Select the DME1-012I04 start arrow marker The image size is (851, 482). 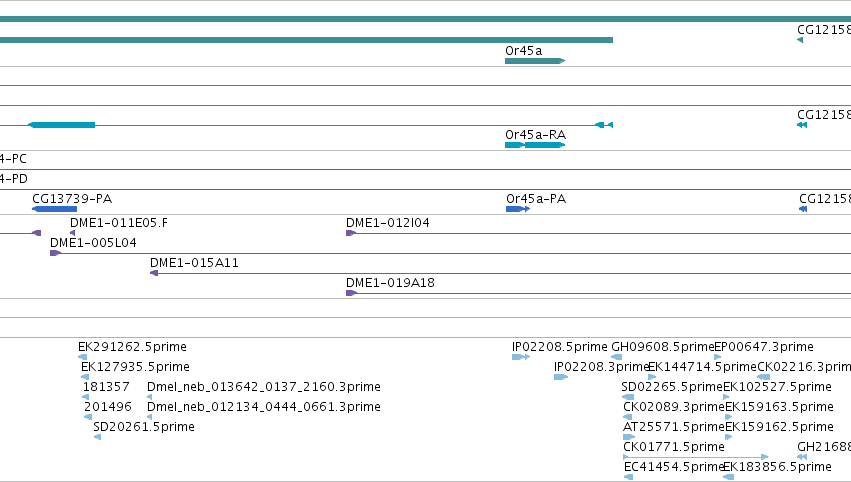(x=351, y=233)
